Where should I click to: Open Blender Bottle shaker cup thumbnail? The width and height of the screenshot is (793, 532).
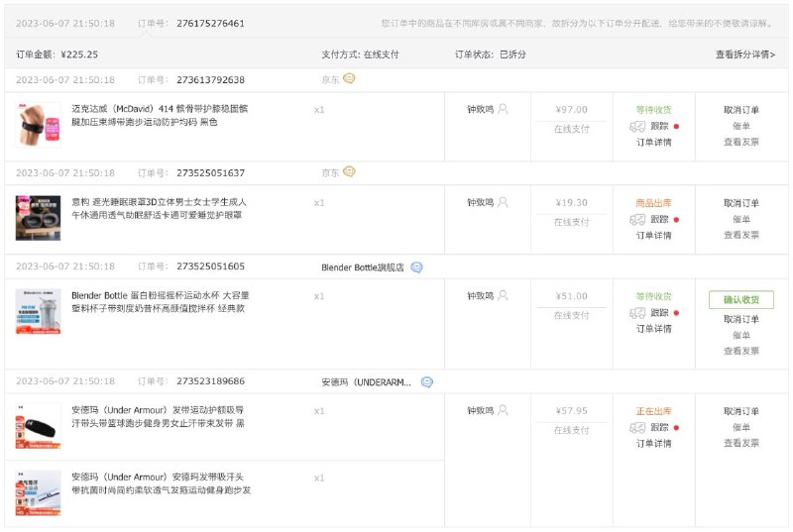(38, 311)
